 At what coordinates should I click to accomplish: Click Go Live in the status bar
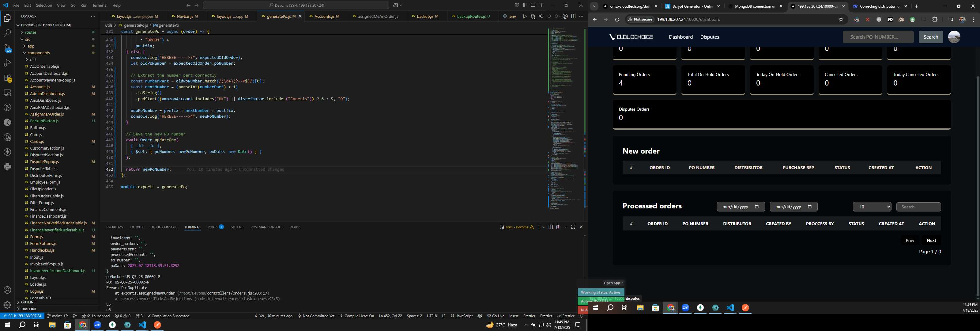click(x=495, y=316)
